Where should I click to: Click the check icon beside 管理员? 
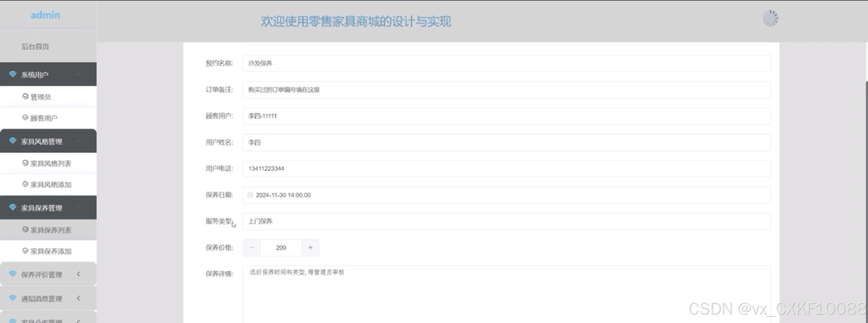[25, 97]
